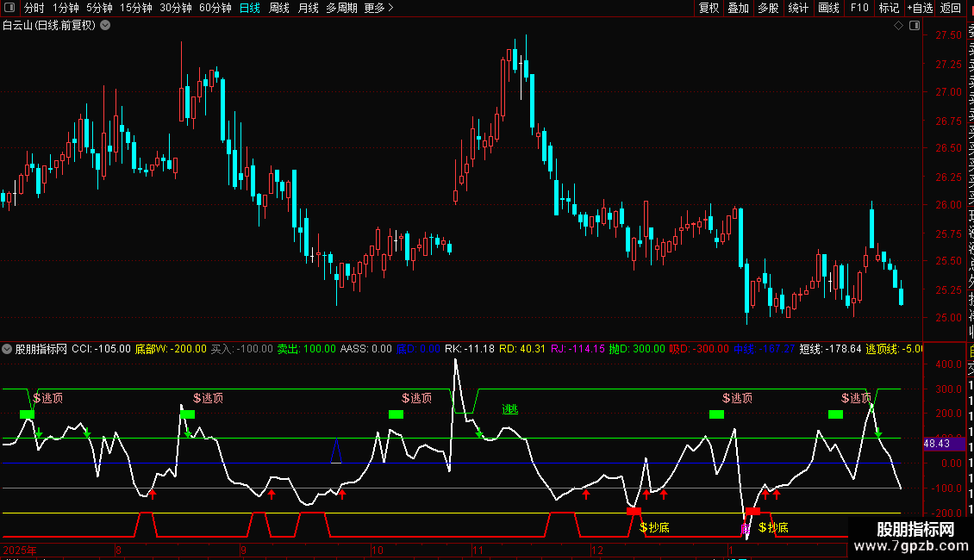Expand the 更多 periods menu
The width and height of the screenshot is (974, 560).
tap(378, 8)
